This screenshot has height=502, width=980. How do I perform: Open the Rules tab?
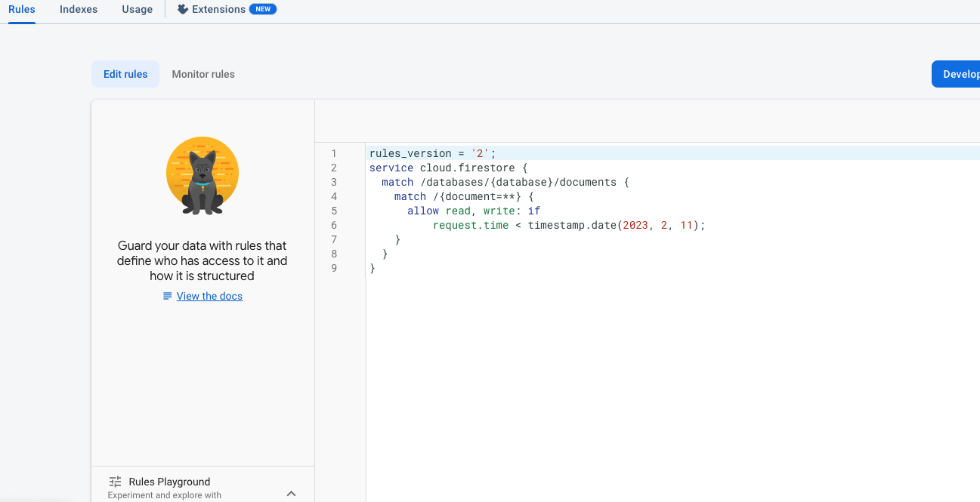(22, 9)
